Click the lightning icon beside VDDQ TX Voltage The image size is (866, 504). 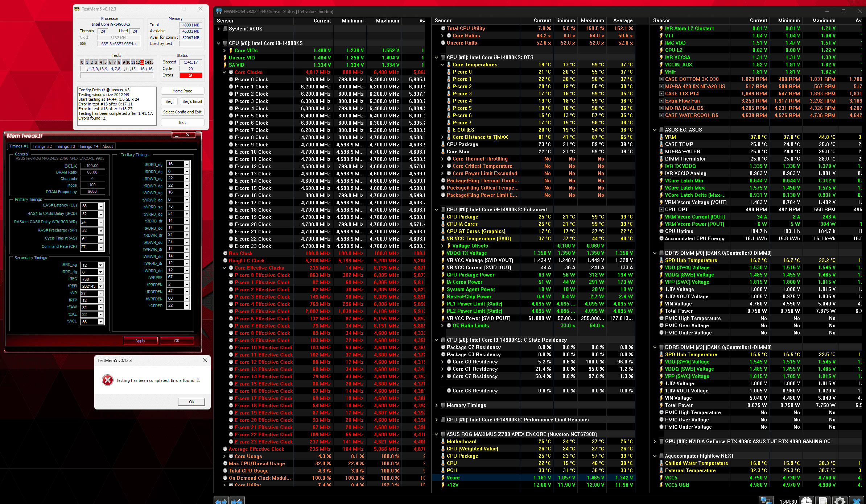point(443,253)
